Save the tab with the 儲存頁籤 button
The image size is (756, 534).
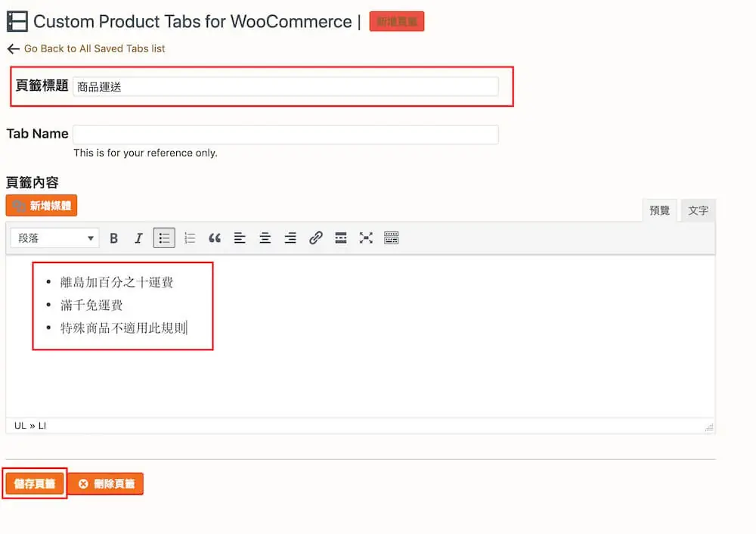34,484
